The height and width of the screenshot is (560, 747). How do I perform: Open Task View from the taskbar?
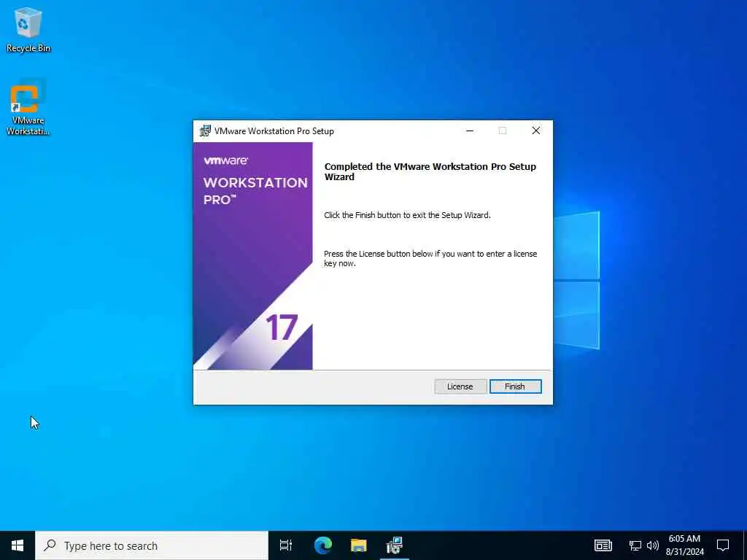click(286, 545)
